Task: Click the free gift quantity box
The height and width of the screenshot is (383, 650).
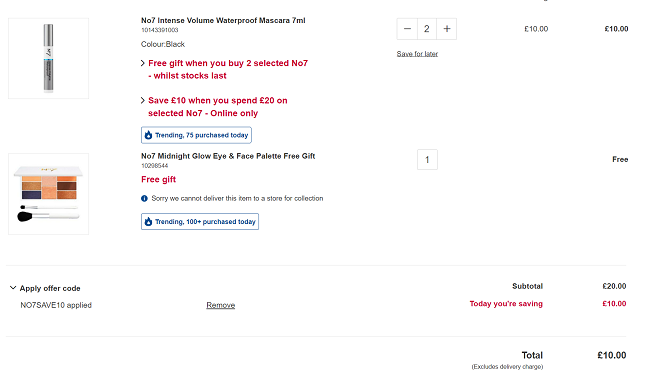Action: 427,160
